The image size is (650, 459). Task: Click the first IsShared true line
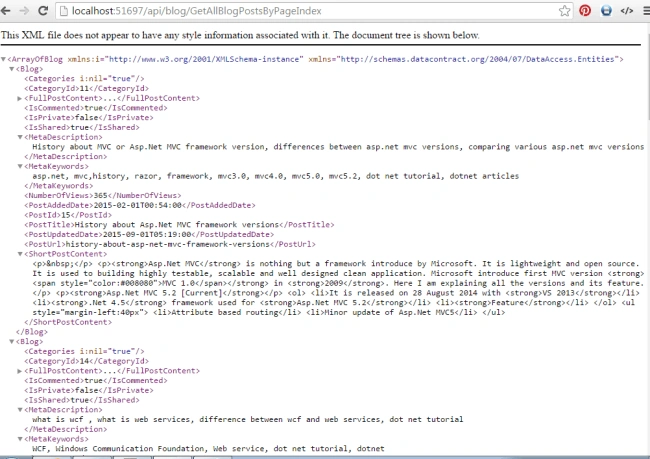click(x=82, y=127)
